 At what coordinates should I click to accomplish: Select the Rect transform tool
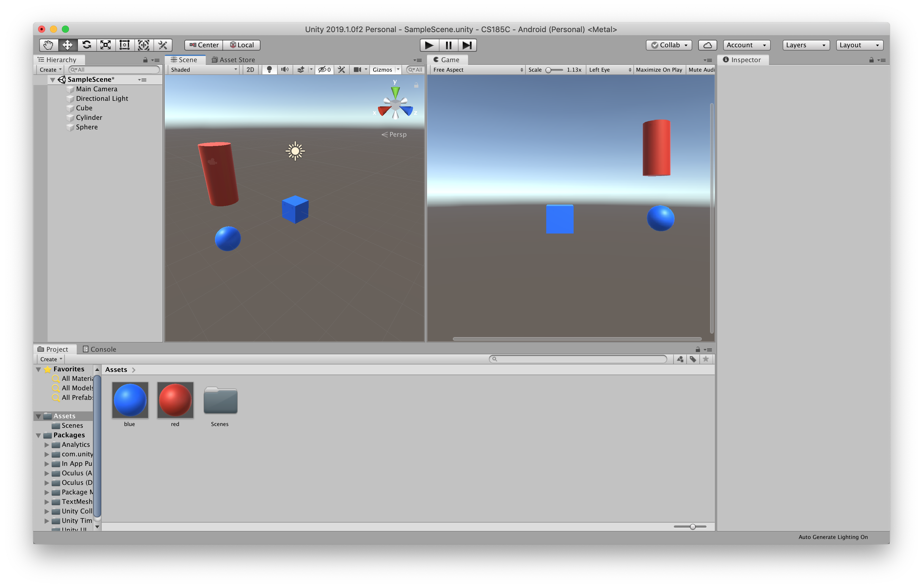(125, 45)
